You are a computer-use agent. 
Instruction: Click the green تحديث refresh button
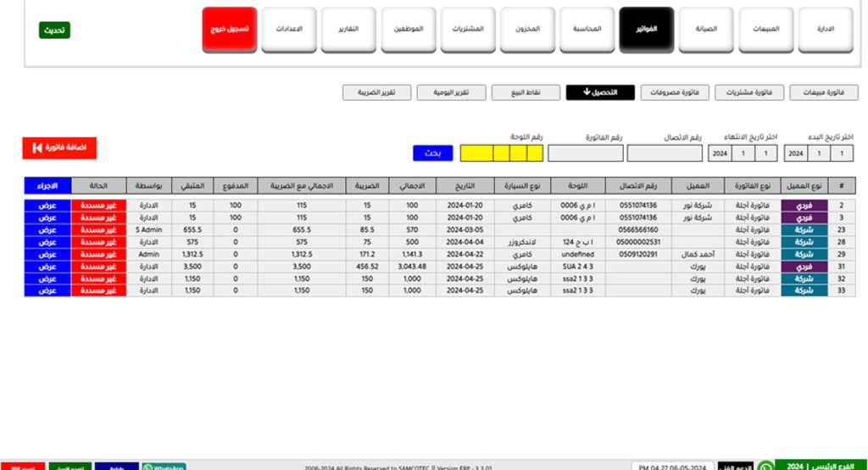click(54, 30)
